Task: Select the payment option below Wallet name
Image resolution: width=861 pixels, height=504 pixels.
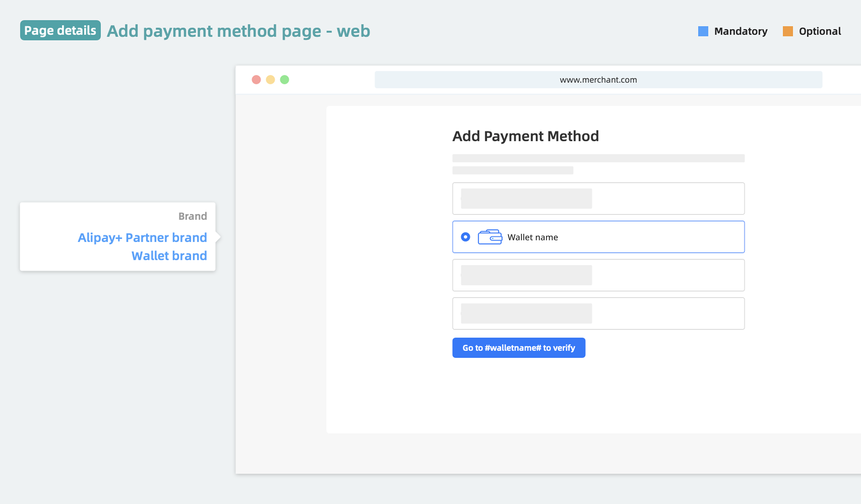Action: [x=598, y=275]
